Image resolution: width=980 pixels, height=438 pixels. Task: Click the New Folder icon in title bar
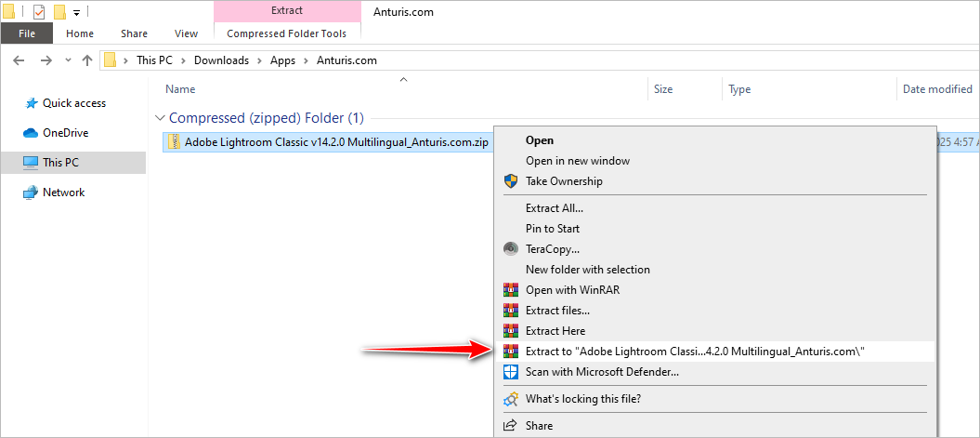point(59,12)
